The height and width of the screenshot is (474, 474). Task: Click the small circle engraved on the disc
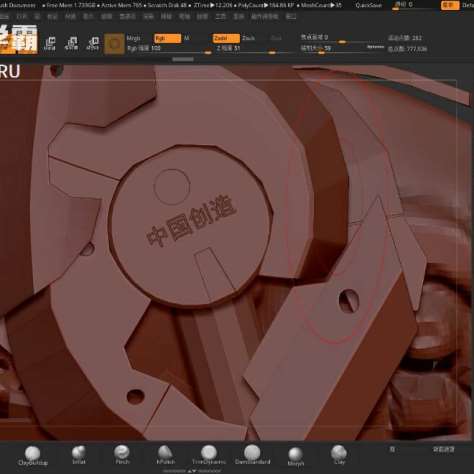coord(172,187)
